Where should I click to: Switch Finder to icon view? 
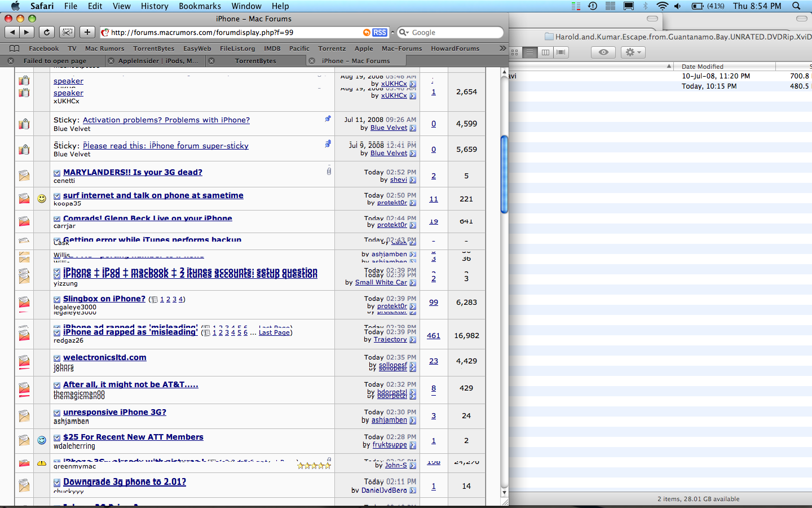[514, 52]
